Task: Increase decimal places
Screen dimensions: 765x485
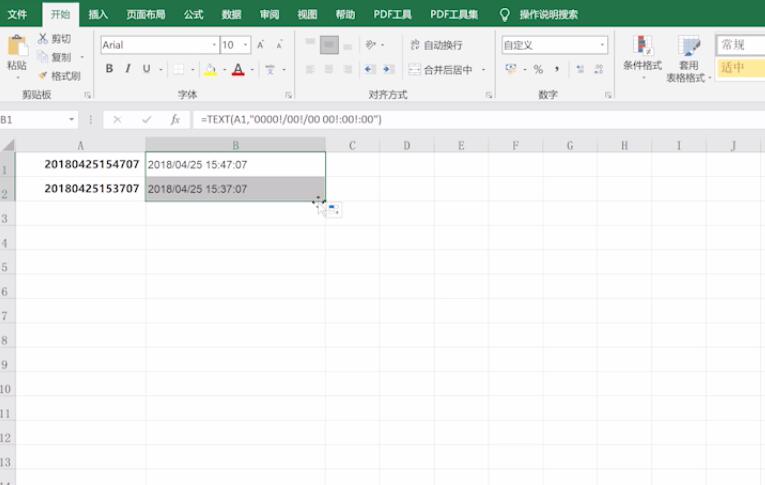Action: coord(580,69)
